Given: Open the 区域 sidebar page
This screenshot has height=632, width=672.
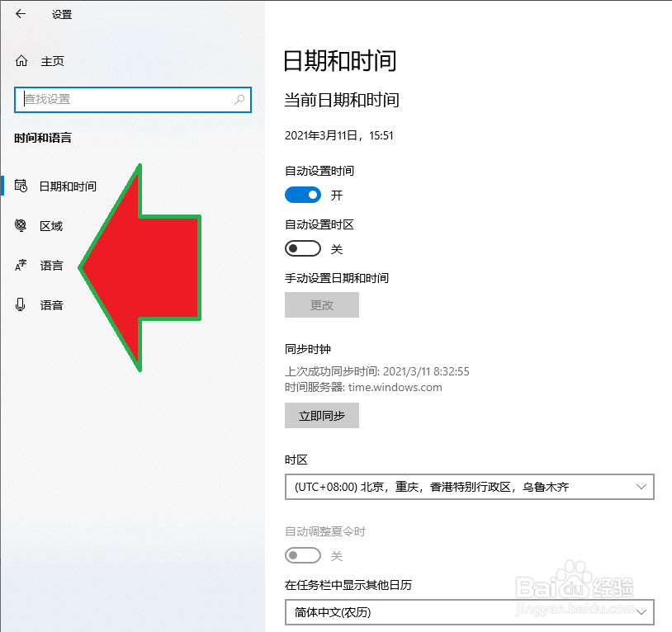Looking at the screenshot, I should [x=51, y=225].
